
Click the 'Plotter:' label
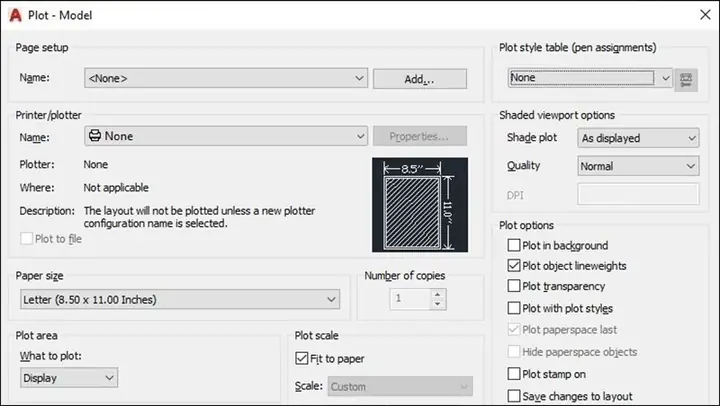(37, 164)
